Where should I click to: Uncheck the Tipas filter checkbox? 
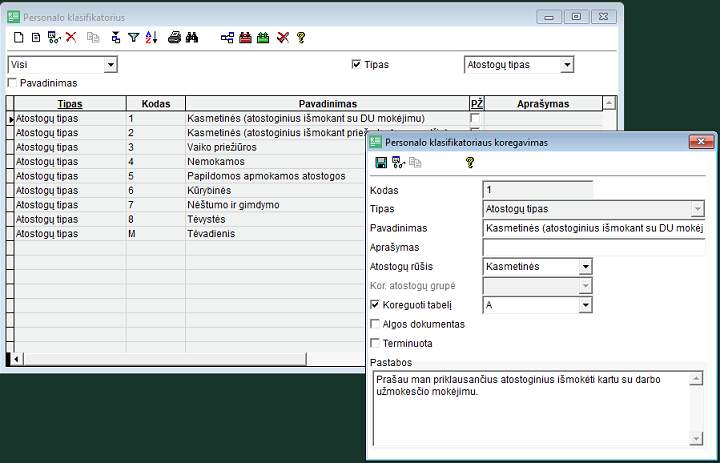[356, 65]
